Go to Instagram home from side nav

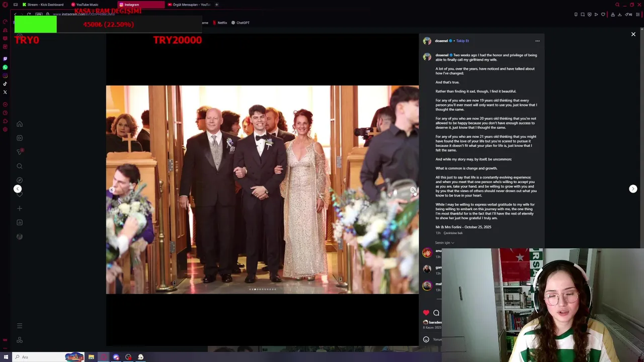[x=20, y=124]
